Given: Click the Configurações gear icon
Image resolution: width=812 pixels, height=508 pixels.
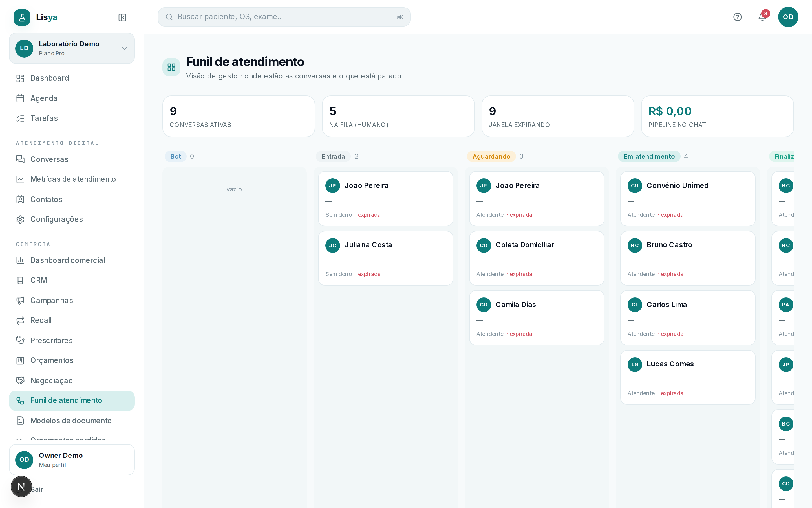Looking at the screenshot, I should point(20,219).
